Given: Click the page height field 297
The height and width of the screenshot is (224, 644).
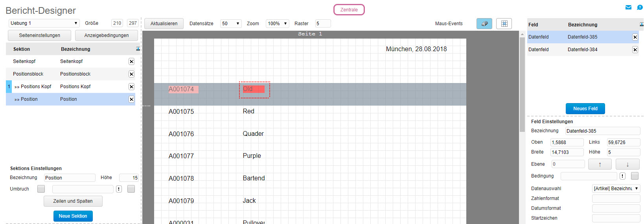Looking at the screenshot, I should (133, 23).
